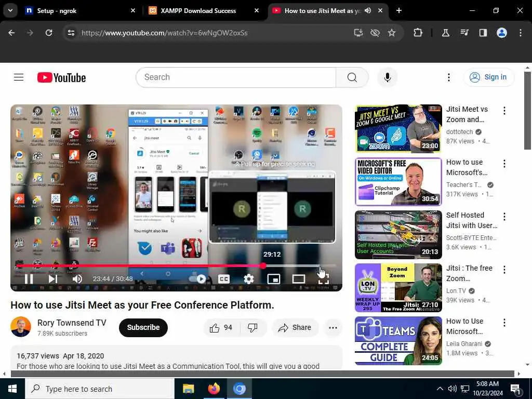Mute tab via speaker icon
532x399 pixels.
368,10
